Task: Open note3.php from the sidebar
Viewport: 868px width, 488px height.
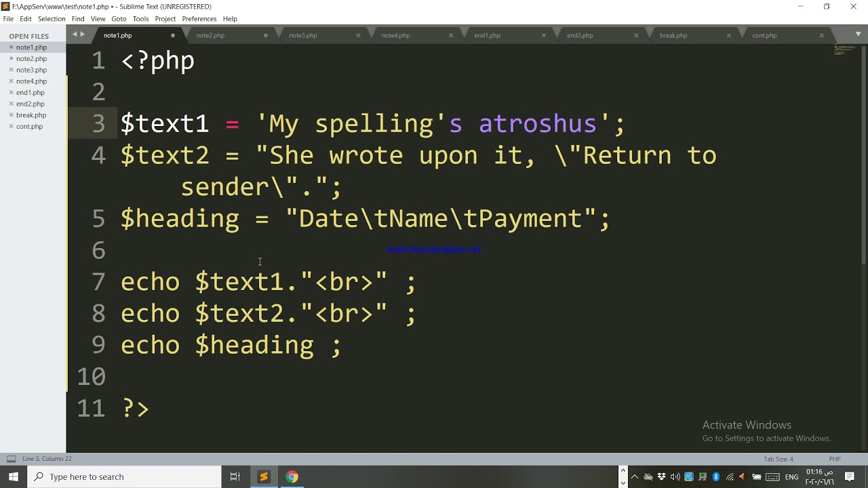Action: pos(32,70)
